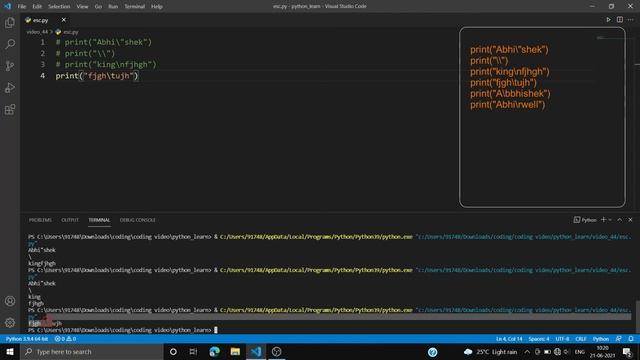Viewport: 640px width, 360px height.
Task: Click video_44 breadcrumb segment
Action: [37, 32]
